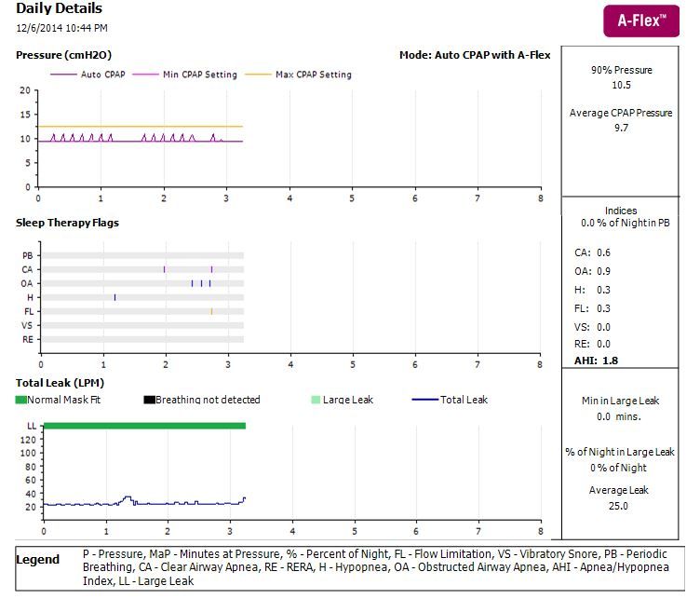Click the Indices section heading
Image resolution: width=700 pixels, height=599 pixels.
(621, 211)
